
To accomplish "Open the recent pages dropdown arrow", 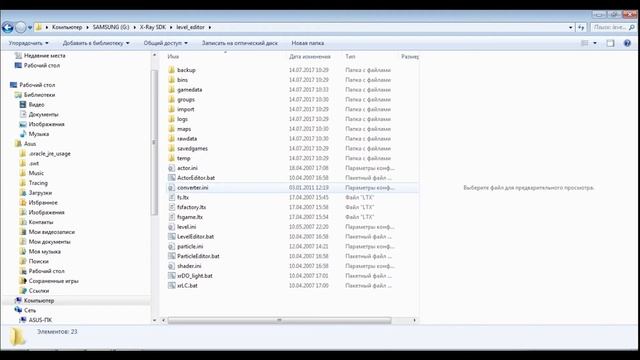I will [x=30, y=27].
